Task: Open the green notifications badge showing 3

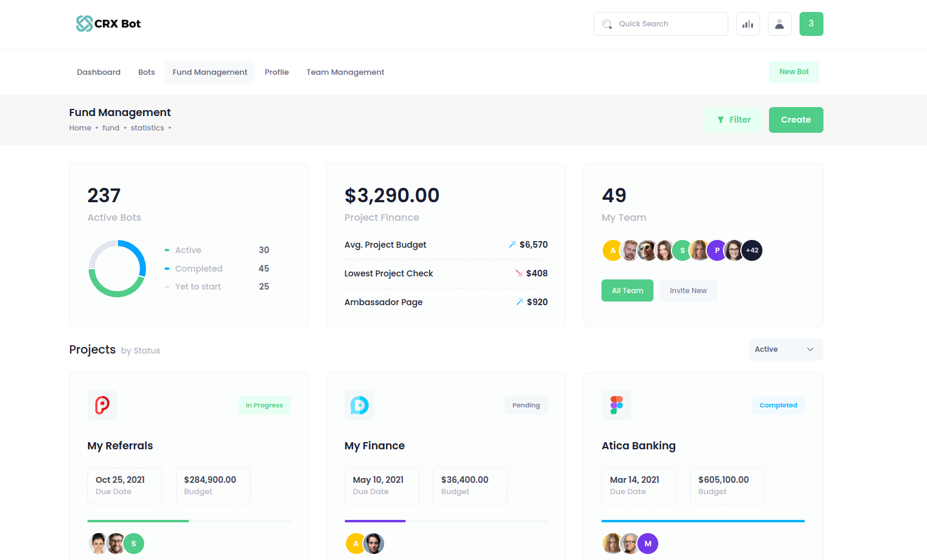Action: coord(811,24)
